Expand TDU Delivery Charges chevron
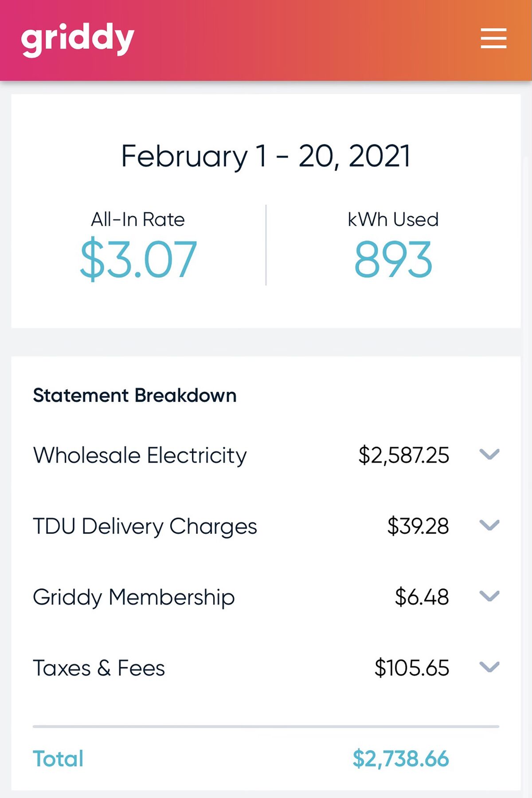The image size is (532, 798). pyautogui.click(x=489, y=525)
